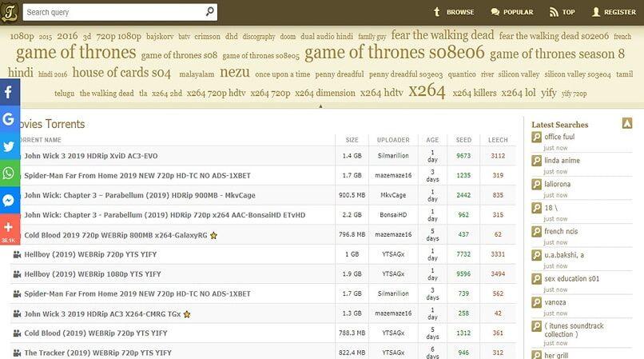Click movie icon for Cold Blood YTS YIFY
The height and width of the screenshot is (359, 644).
point(17,333)
